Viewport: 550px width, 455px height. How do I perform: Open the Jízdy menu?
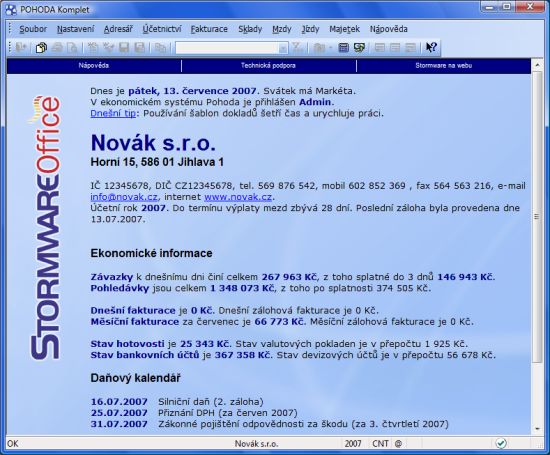coord(310,29)
